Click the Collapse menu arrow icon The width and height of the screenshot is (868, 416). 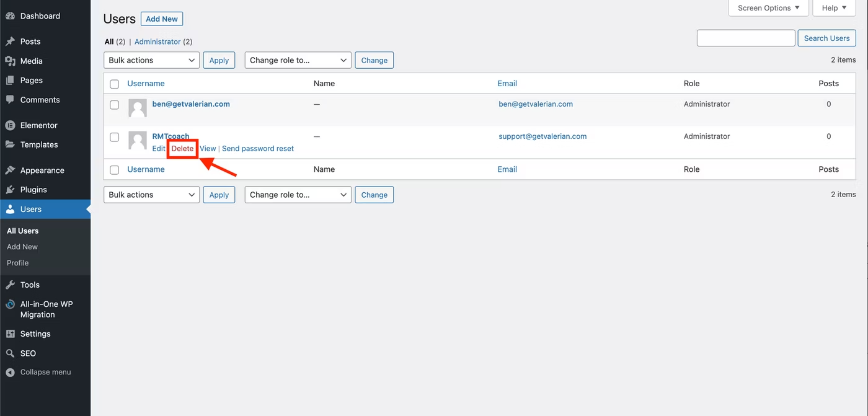tap(10, 373)
